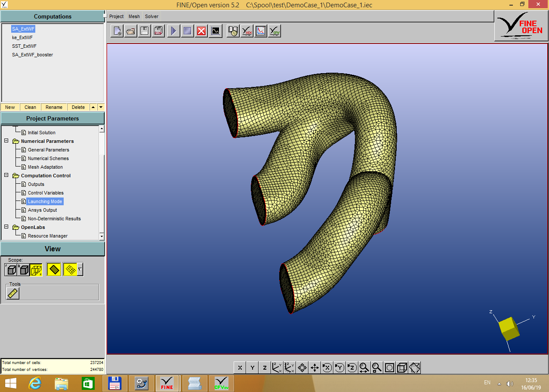Click the cutting plane icon in view toolbar
This screenshot has height=392, width=549.
(415, 367)
